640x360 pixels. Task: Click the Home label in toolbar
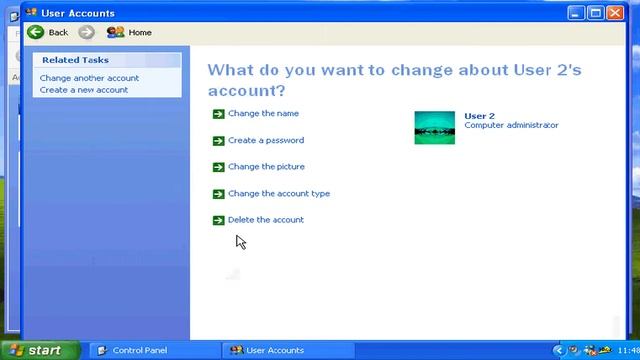pos(140,33)
